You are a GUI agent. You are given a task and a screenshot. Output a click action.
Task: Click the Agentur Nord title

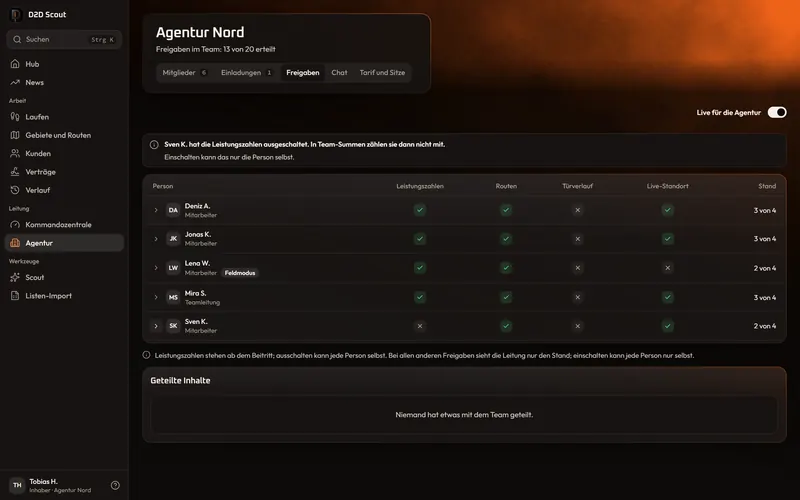pos(200,32)
